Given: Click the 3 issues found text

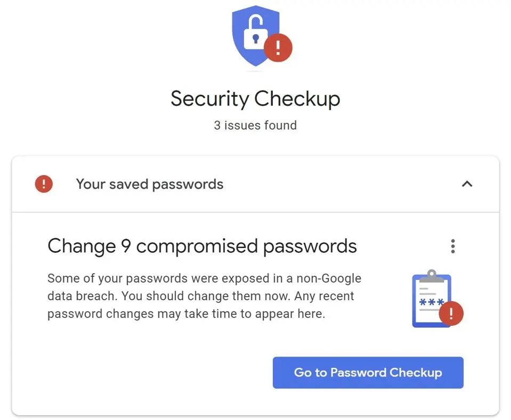Looking at the screenshot, I should (256, 125).
